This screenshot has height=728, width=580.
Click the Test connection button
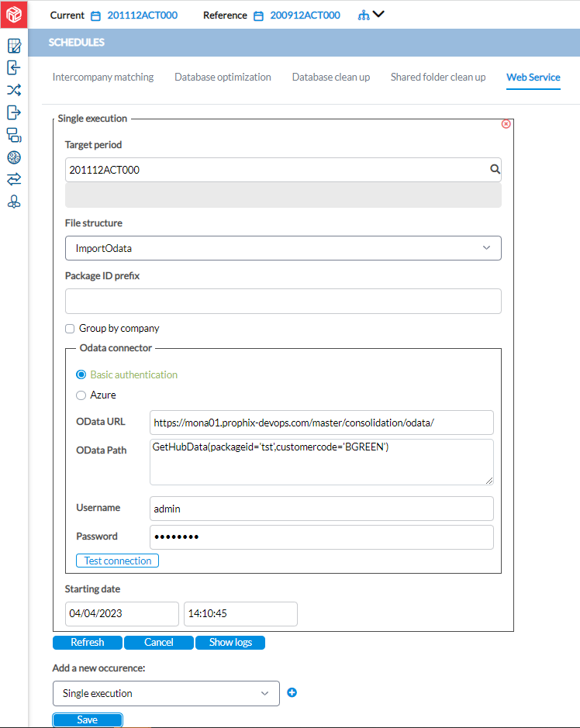pos(118,561)
